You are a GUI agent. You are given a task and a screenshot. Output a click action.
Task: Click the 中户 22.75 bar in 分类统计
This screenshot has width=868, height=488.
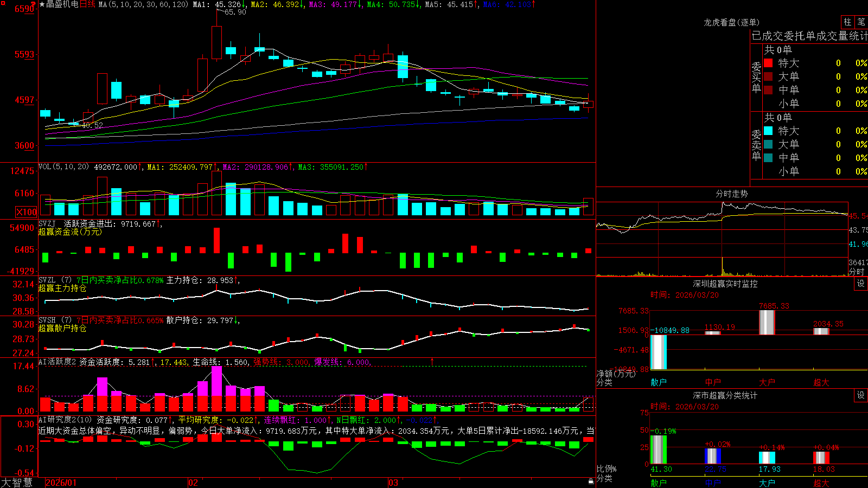712,456
